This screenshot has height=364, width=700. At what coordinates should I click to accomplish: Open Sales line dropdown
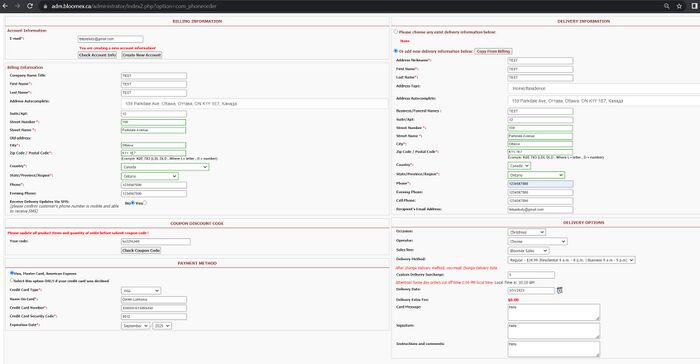pos(528,251)
